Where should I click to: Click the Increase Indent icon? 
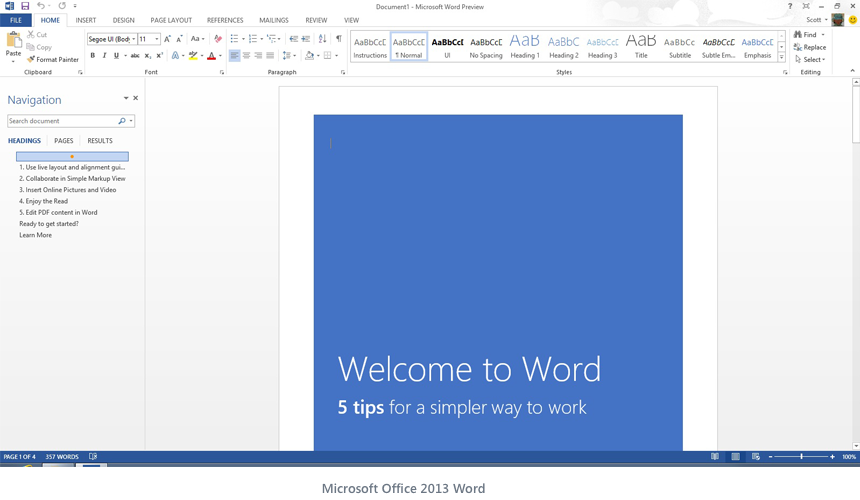point(305,39)
